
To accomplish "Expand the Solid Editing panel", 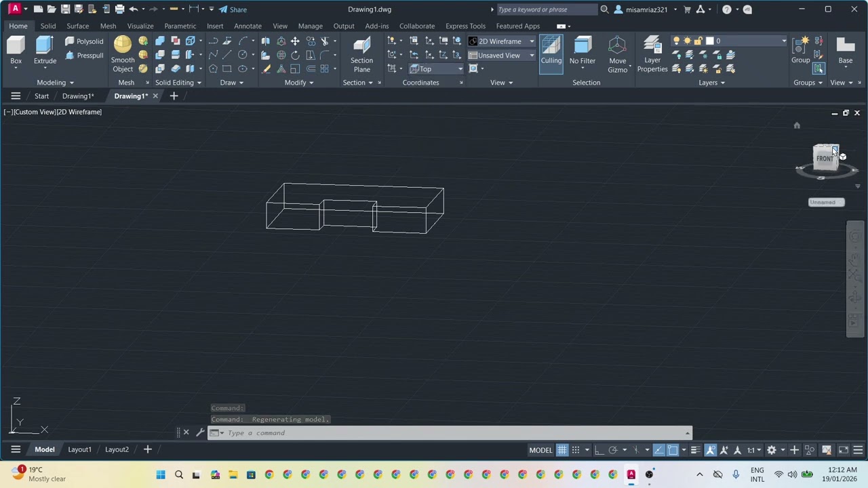I will [178, 83].
